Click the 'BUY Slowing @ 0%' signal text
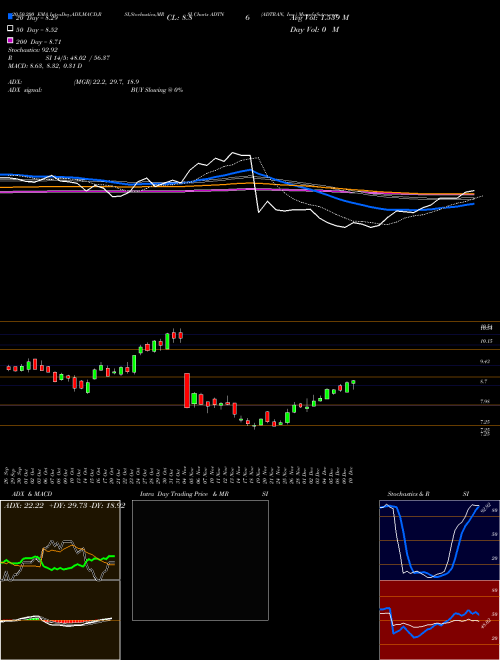This screenshot has height=660, width=500. coord(157,90)
